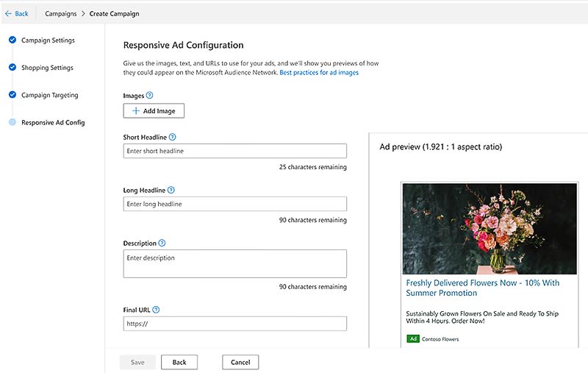Click the 'Freshly Delivered Flowers Now' preview headline
The height and width of the screenshot is (373, 588).
point(483,288)
